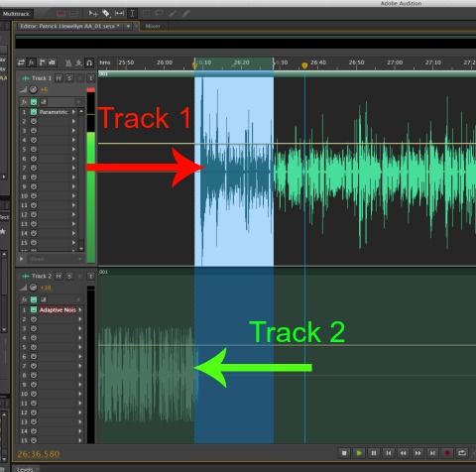Toggle Track 2 fx pre/post fader button
Viewport: 476px width, 472px height.
[44, 299]
